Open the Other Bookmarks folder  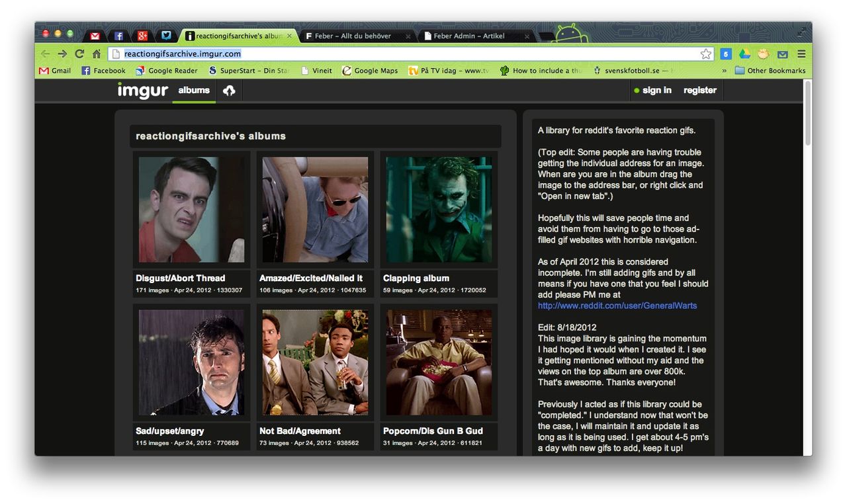[x=770, y=71]
